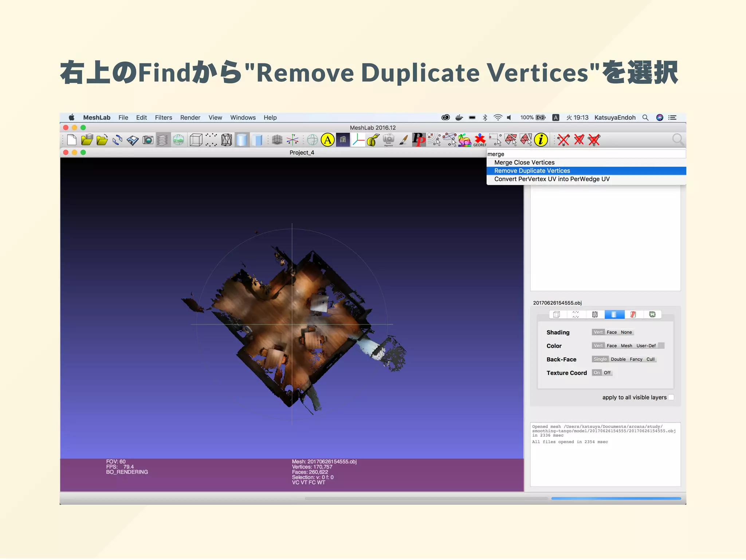
Task: Click the floppy disk export mesh icon
Action: (x=133, y=140)
